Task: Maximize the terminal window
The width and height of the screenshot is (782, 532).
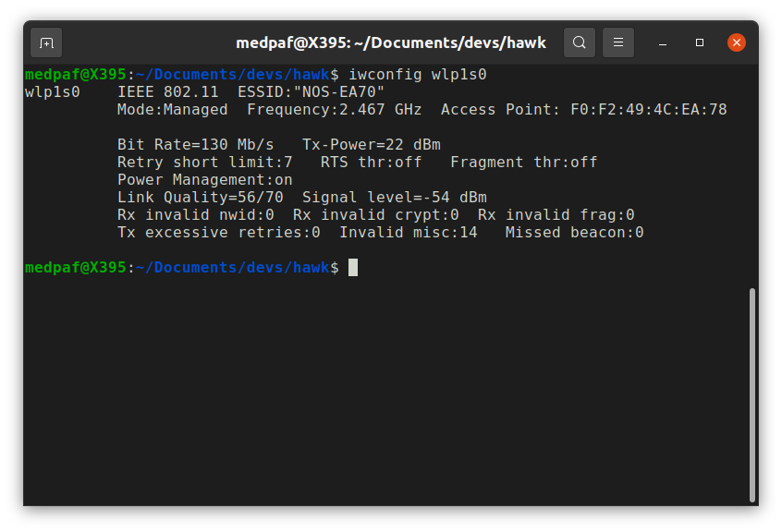Action: pyautogui.click(x=700, y=42)
